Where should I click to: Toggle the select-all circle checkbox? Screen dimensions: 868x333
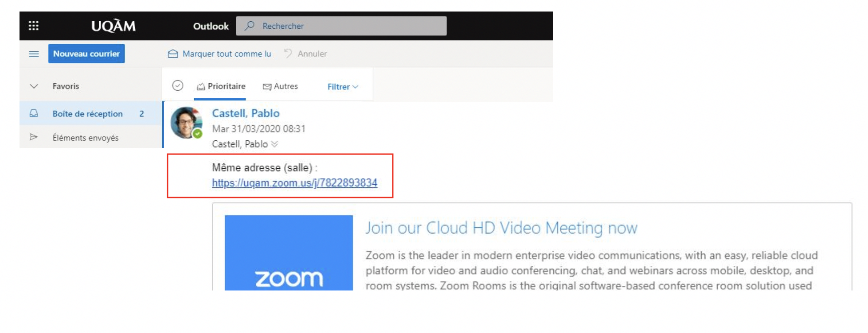click(x=178, y=85)
